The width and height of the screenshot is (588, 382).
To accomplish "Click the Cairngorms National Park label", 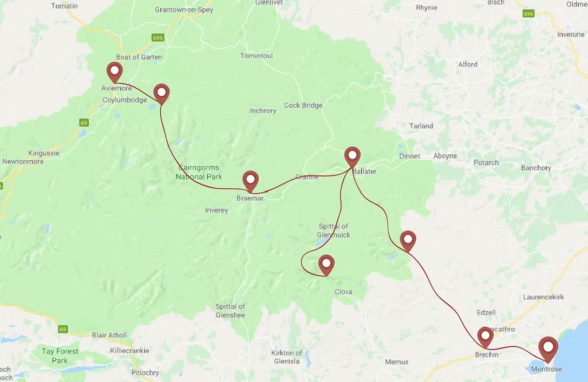I will pos(199,172).
